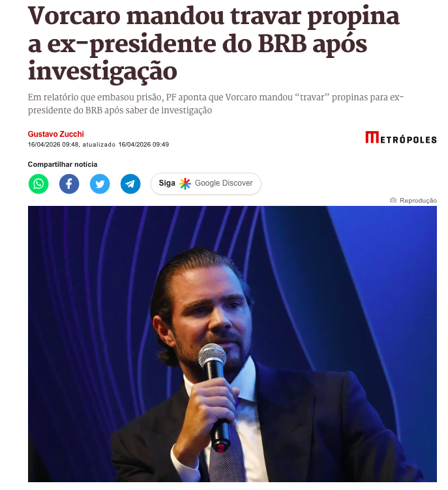This screenshot has width=448, height=490.
Task: Open author page for Gustavo Zucchi
Action: [55, 134]
